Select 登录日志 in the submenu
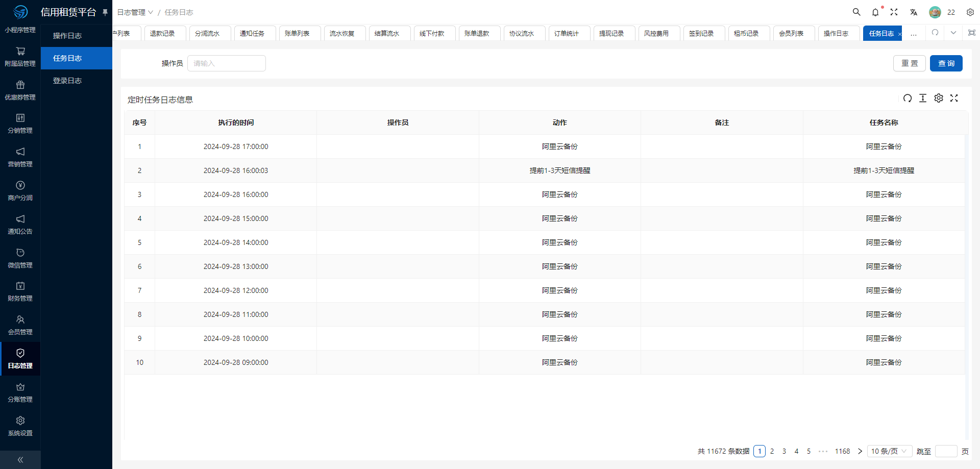The height and width of the screenshot is (469, 980). pyautogui.click(x=67, y=81)
